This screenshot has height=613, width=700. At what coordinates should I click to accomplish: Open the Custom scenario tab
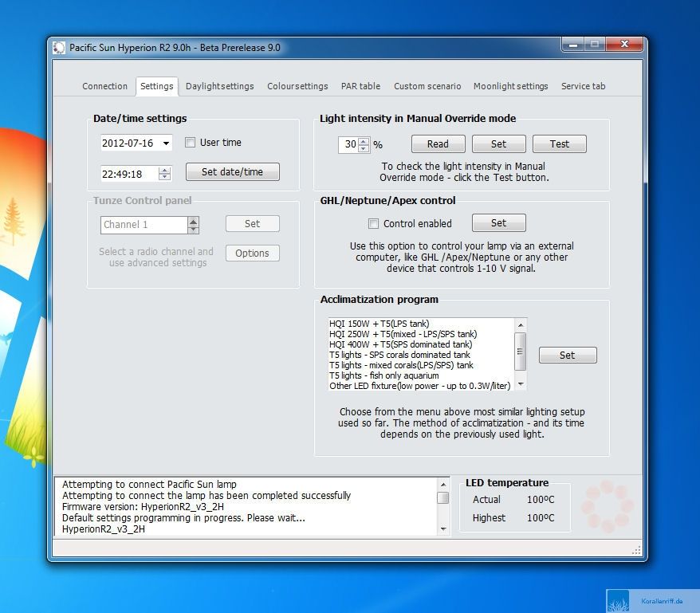[427, 86]
